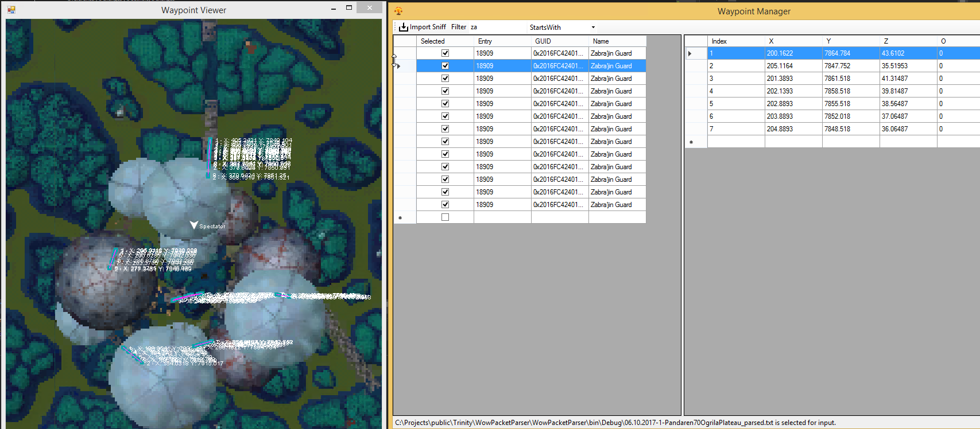Screen dimensions: 980x429
Task: Close the Waypoint Viewer window
Action: tap(369, 7)
